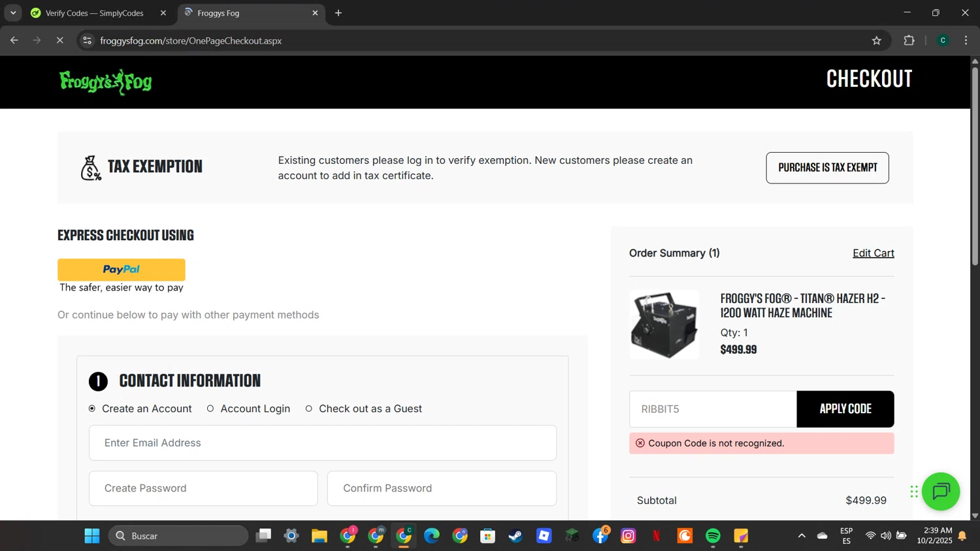This screenshot has height=551, width=980.
Task: Click the page vertical scrollbar thumb
Action: 975,165
